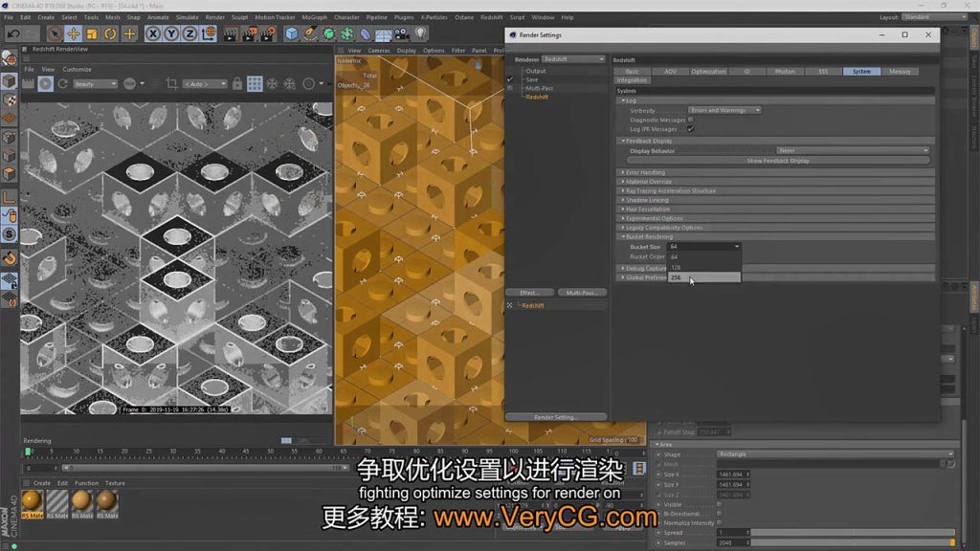Open the Simulate menu
Screen dimensions: 980x551
(x=187, y=17)
